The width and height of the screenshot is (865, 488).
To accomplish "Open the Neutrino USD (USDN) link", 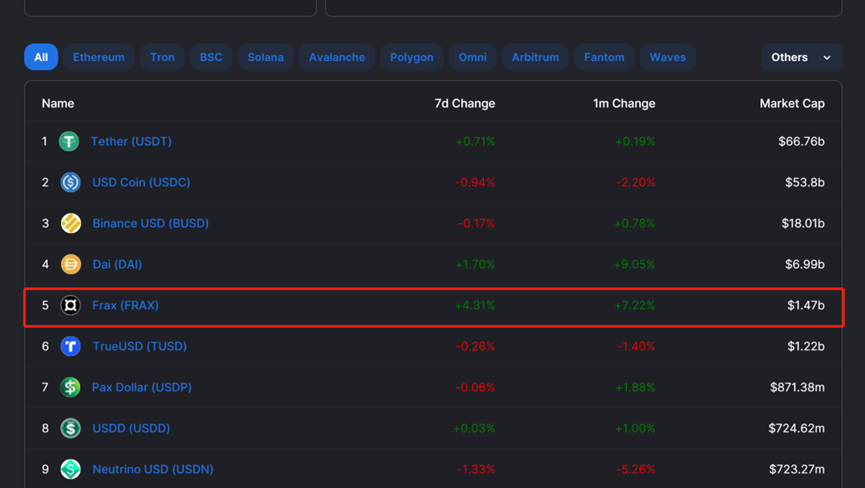I will (153, 469).
